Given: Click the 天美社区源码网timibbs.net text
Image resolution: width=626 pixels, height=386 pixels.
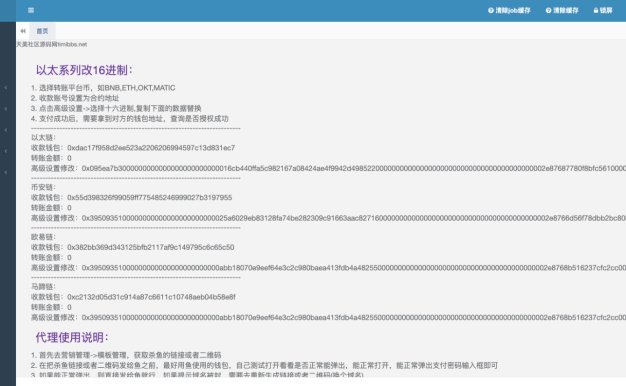Looking at the screenshot, I should pos(52,44).
